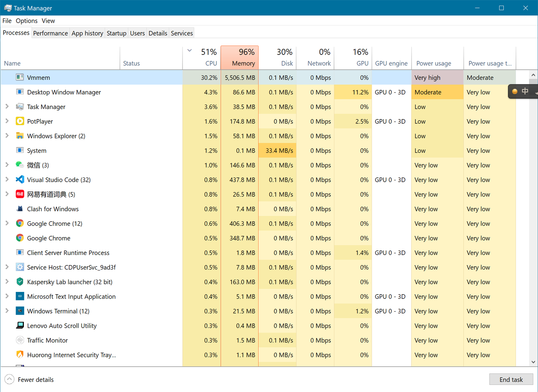Click the Service Host CDPUserSvc gear icon
The width and height of the screenshot is (538, 392).
20,267
